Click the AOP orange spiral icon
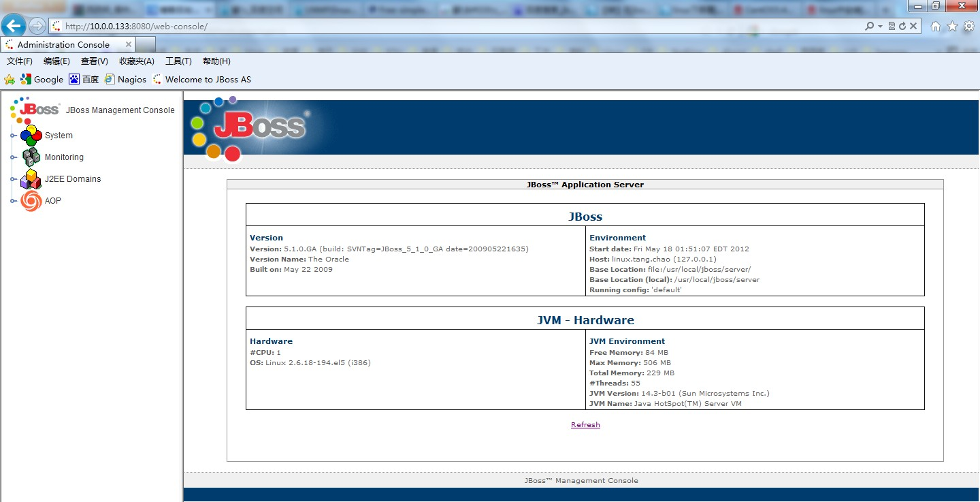The height and width of the screenshot is (502, 980). (x=31, y=201)
